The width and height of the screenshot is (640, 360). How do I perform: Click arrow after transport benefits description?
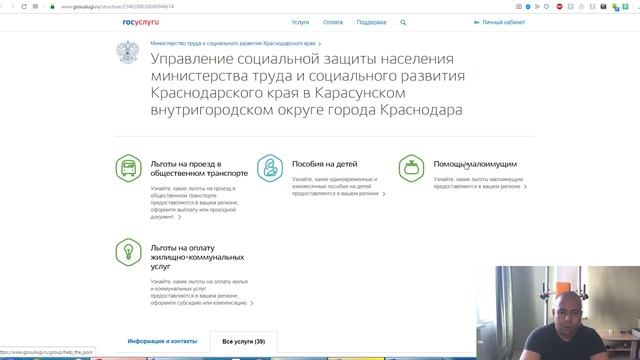tap(179, 217)
